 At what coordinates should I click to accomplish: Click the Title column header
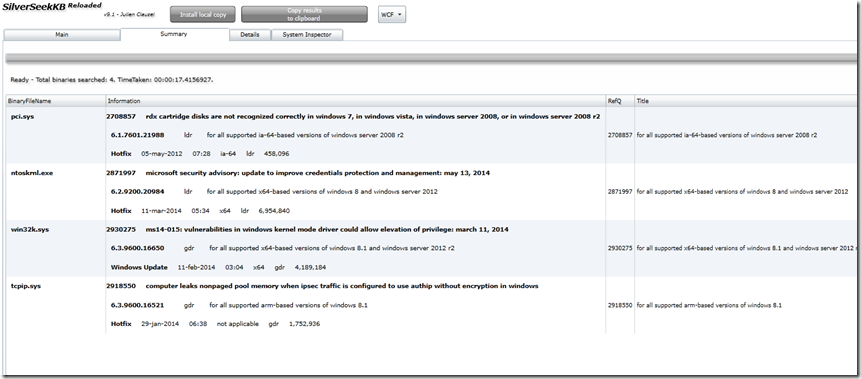point(745,101)
